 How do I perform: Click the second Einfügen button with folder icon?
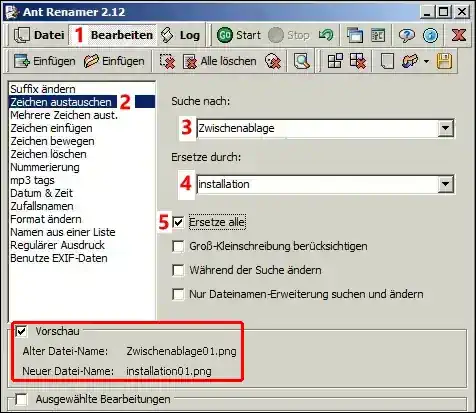[x=114, y=61]
